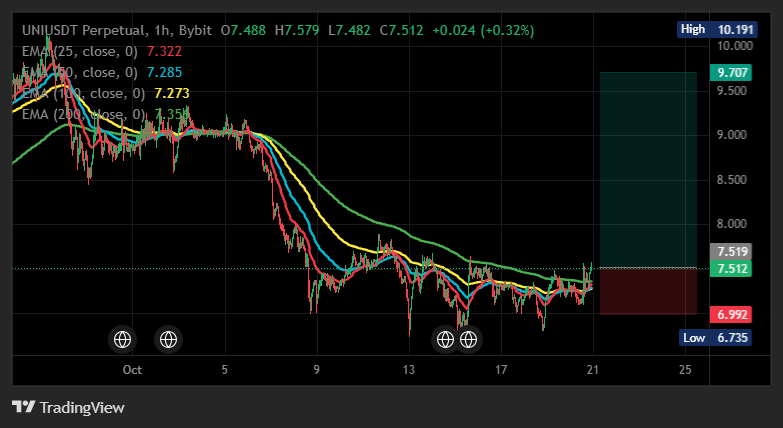Click the C7.512 close value
The height and width of the screenshot is (428, 783).
click(x=401, y=30)
